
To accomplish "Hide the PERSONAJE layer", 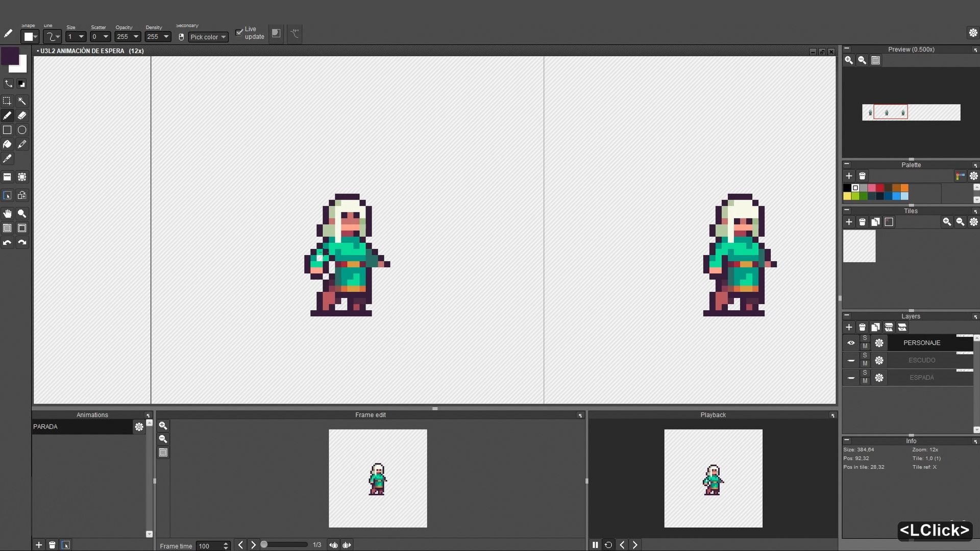I will click(851, 343).
